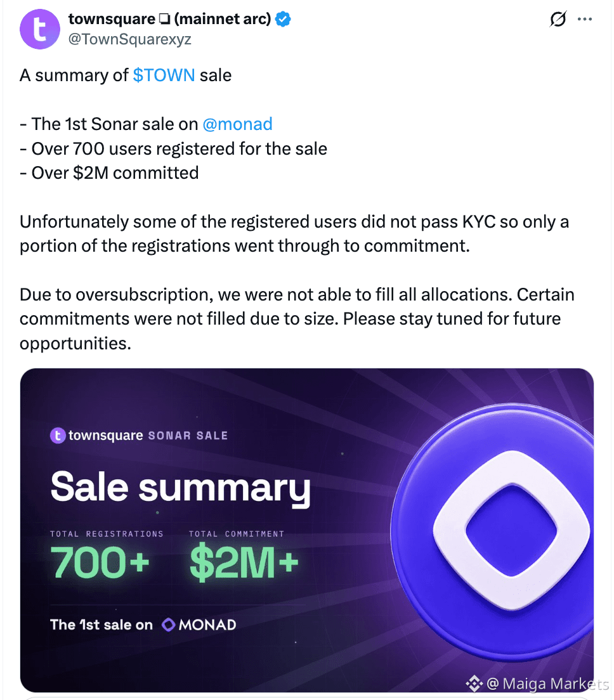614x700 pixels.
Task: Open the Sale summary image
Action: (x=307, y=530)
